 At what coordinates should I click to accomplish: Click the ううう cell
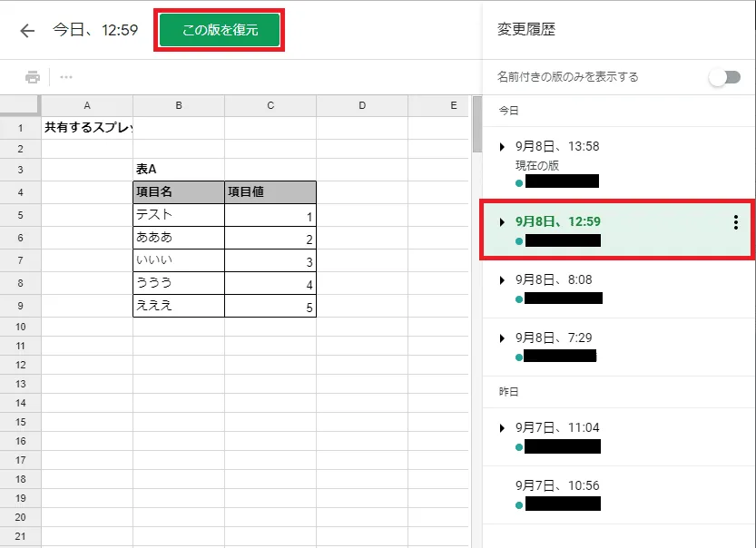point(179,283)
